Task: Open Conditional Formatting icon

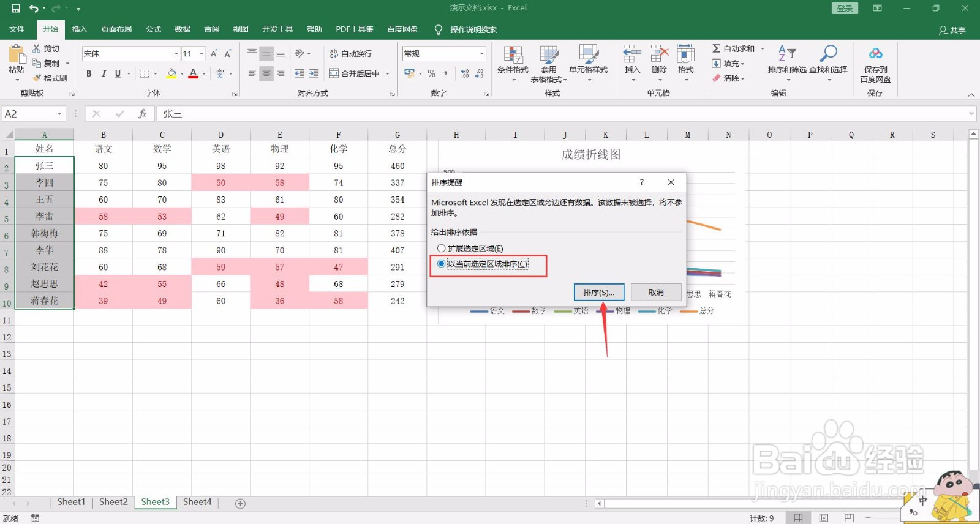Action: (513, 54)
